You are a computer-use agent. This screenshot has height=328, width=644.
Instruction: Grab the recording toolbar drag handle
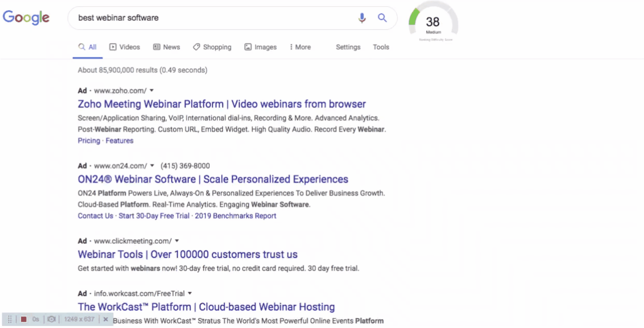[10, 319]
